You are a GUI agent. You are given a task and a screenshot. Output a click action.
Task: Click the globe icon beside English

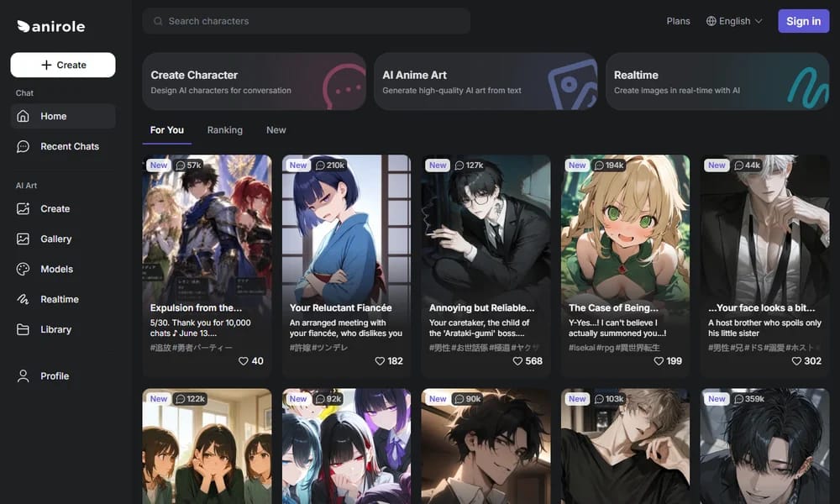(711, 21)
